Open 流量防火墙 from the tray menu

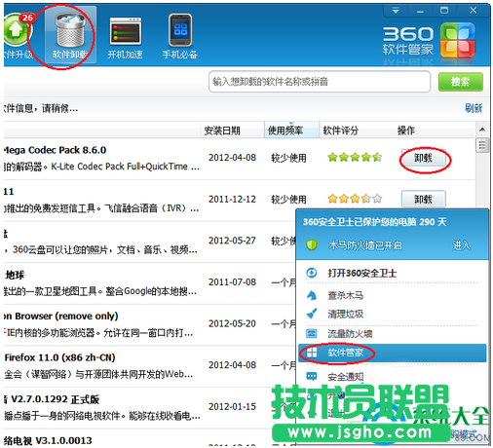click(350, 333)
